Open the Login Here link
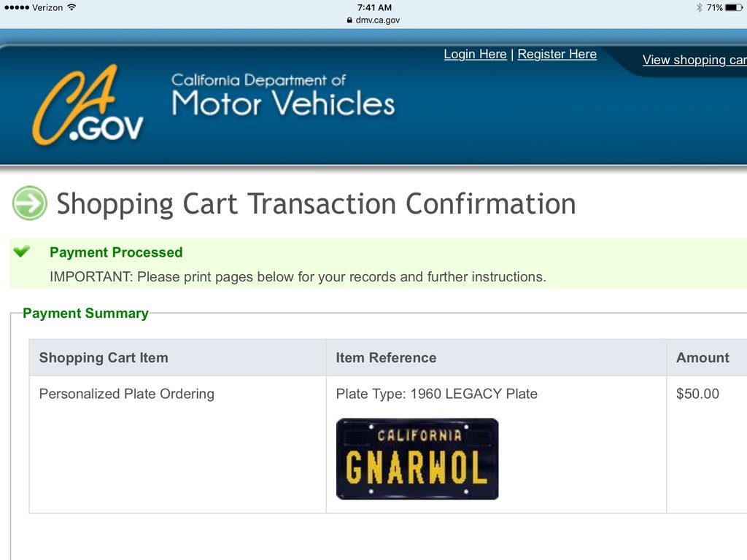 475,54
